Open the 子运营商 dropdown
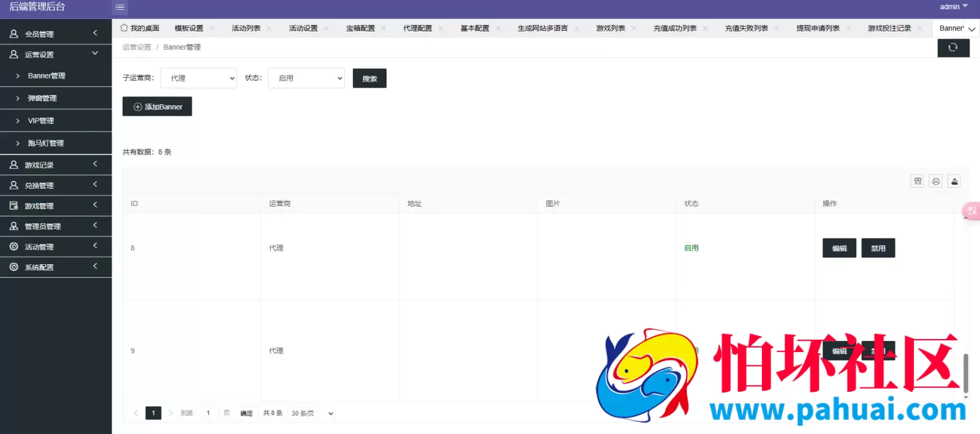Viewport: 980px width, 434px height. pos(198,78)
